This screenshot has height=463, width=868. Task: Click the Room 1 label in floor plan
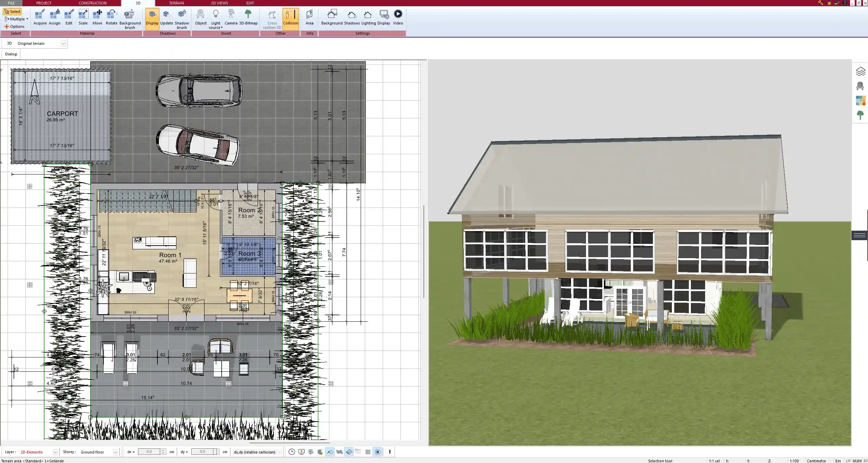170,255
